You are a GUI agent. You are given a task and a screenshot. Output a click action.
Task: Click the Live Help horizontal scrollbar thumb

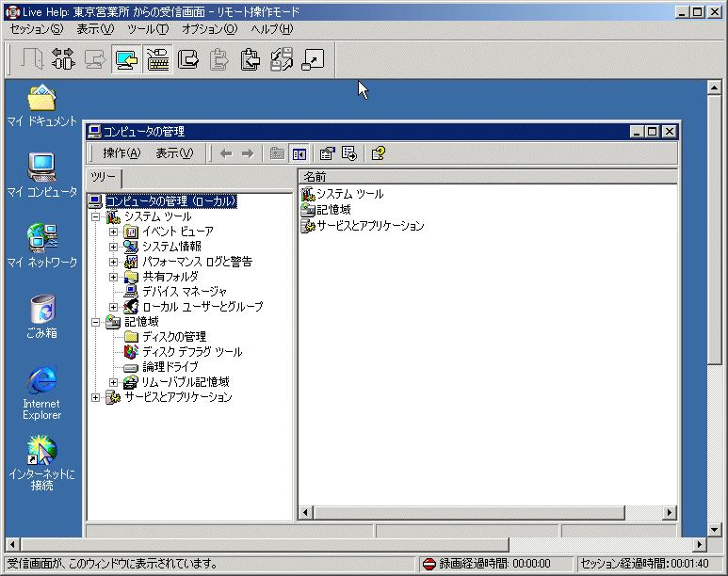pos(265,544)
